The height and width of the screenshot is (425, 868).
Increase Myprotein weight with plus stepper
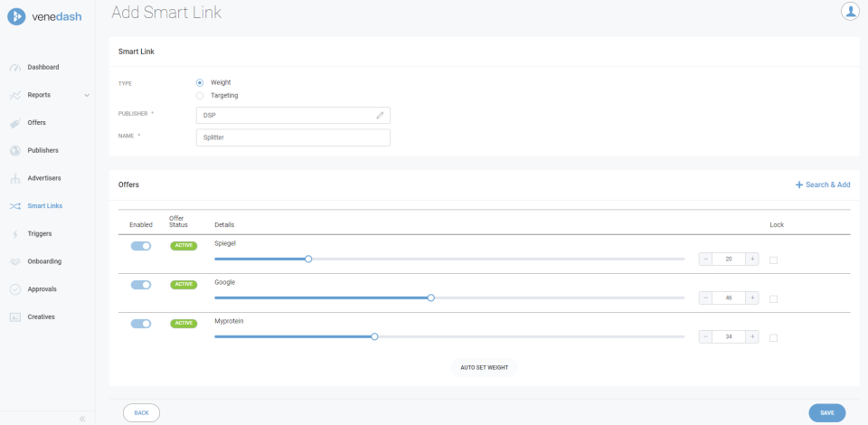coord(751,337)
